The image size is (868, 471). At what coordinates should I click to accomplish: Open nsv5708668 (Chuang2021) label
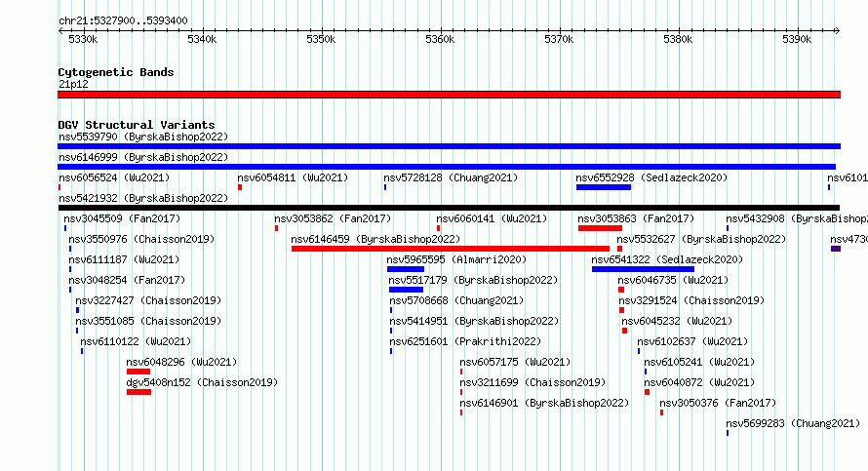456,300
